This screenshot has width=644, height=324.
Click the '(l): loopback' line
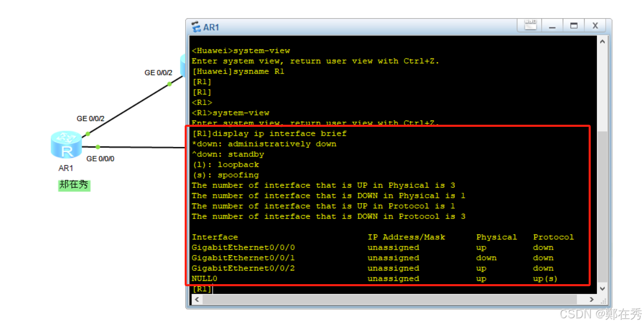tap(225, 165)
